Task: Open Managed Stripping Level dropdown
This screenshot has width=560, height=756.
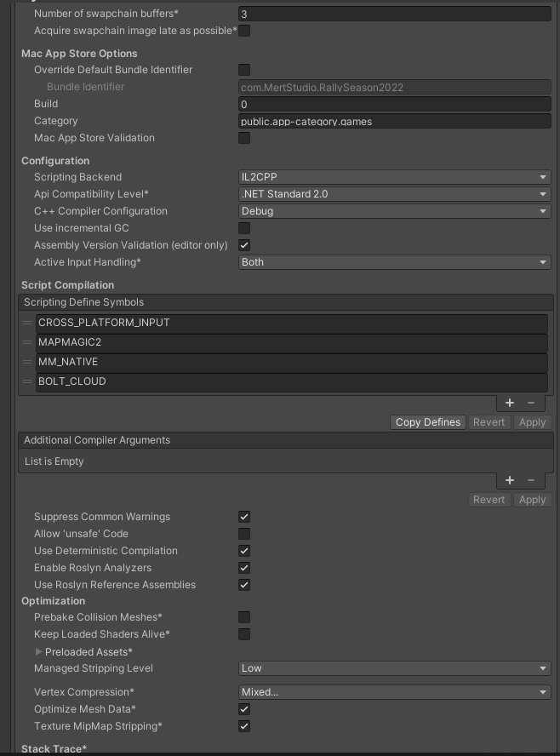Action: tap(395, 668)
